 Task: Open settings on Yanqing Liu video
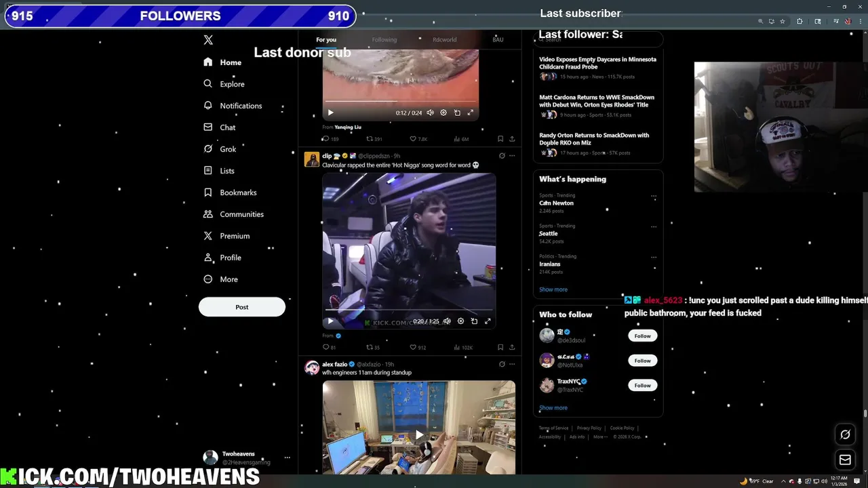pos(443,113)
